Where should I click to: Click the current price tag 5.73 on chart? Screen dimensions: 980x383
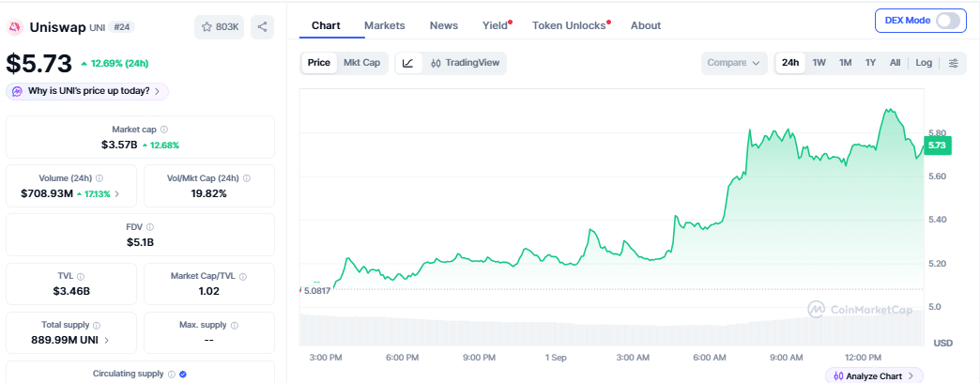point(937,145)
